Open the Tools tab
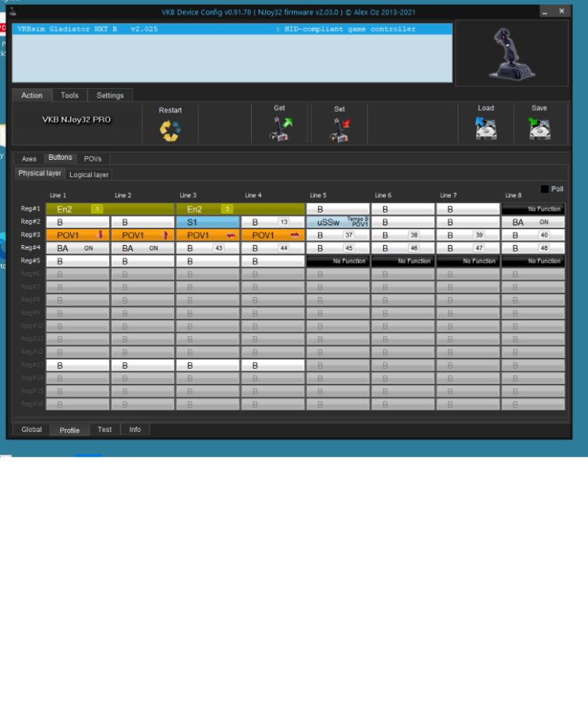The height and width of the screenshot is (702, 588). point(69,95)
